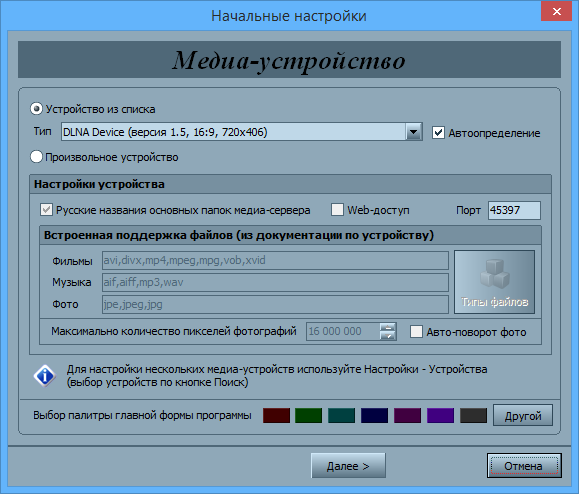Click the Порт input field

coord(514,210)
